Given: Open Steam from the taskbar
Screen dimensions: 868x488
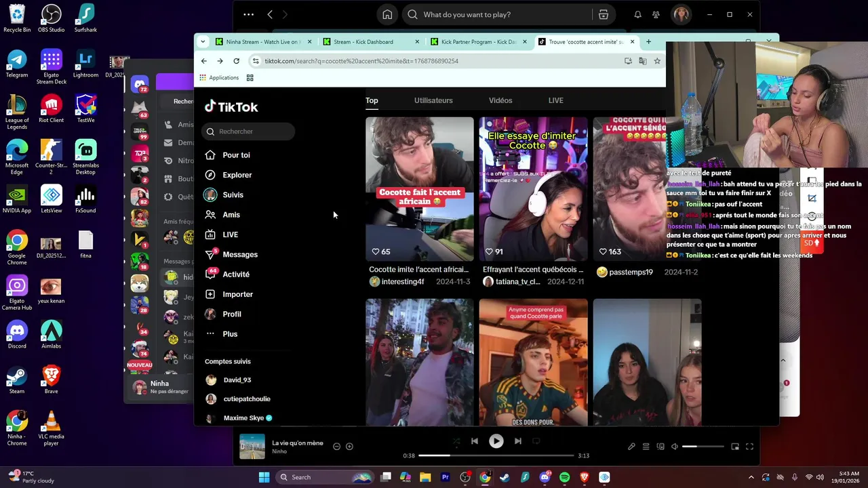Looking at the screenshot, I should [x=505, y=477].
